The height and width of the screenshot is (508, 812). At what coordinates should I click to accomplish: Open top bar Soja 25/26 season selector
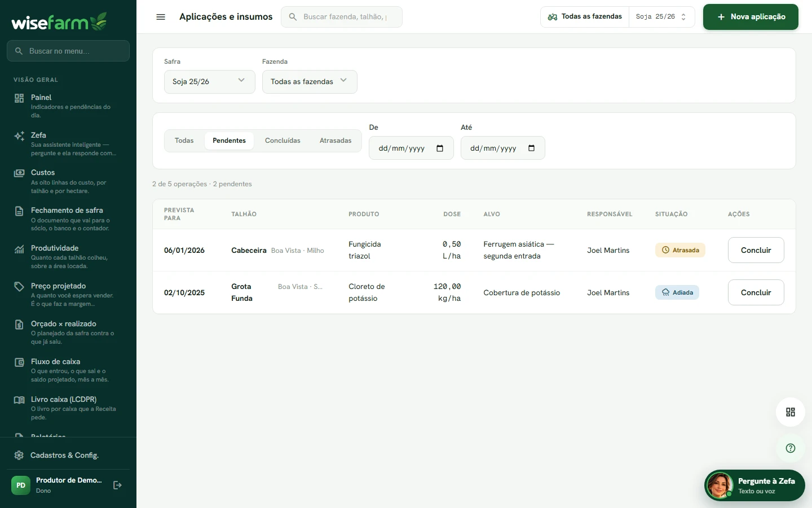(x=661, y=17)
